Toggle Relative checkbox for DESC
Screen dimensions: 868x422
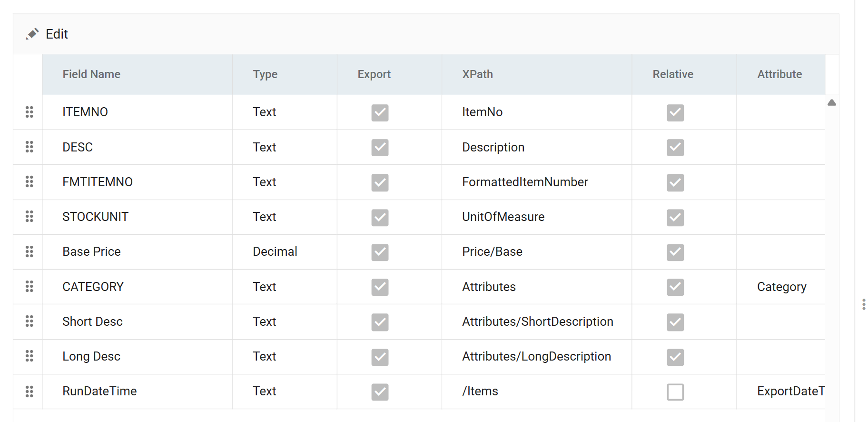pos(675,148)
